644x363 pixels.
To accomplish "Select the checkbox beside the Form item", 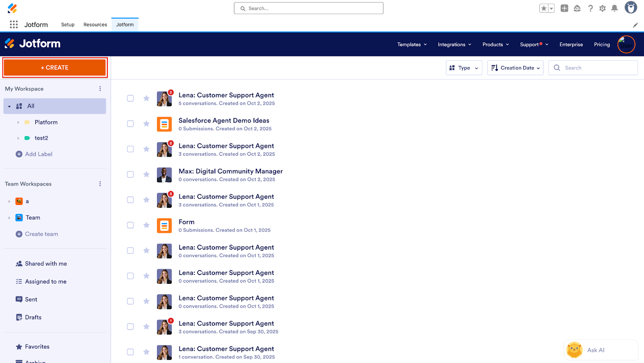I will click(x=130, y=225).
